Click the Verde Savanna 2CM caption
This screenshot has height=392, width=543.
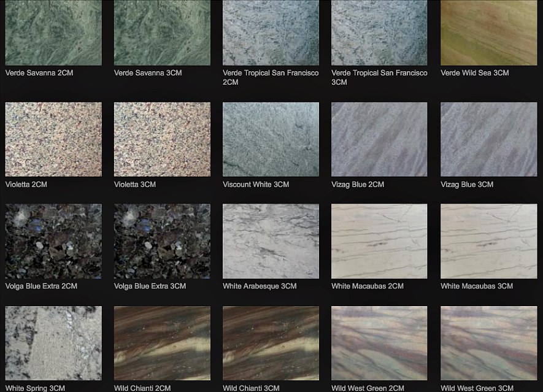(39, 73)
